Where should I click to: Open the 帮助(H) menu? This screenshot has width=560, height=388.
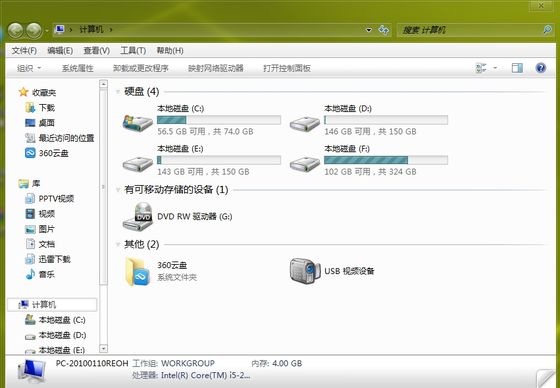tap(170, 51)
